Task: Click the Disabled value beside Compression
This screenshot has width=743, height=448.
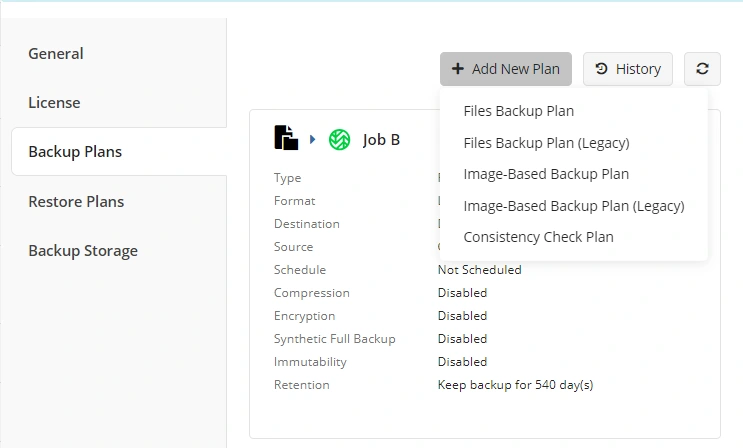Action: coord(462,293)
